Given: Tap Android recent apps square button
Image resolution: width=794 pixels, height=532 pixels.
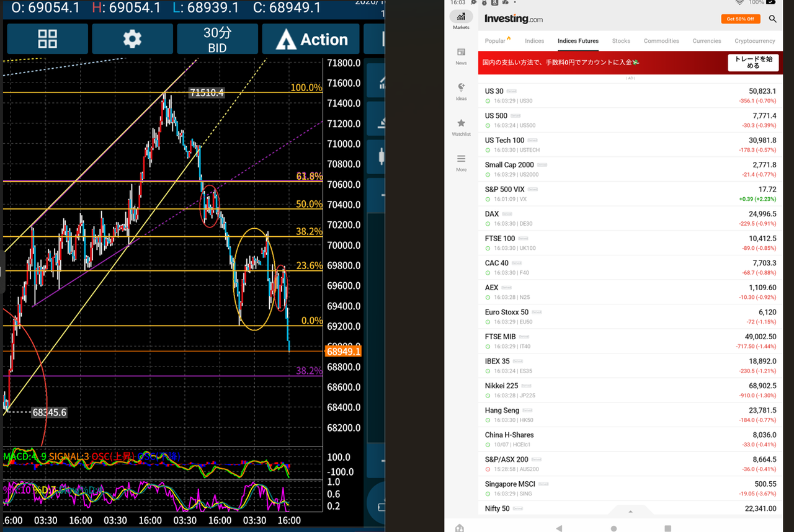Looking at the screenshot, I should coord(667,528).
